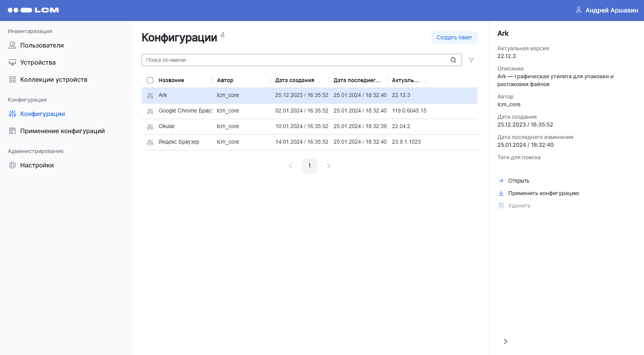This screenshot has height=355, width=644.
Task: Click the download icon for Применить конфигурацию
Action: coord(501,193)
